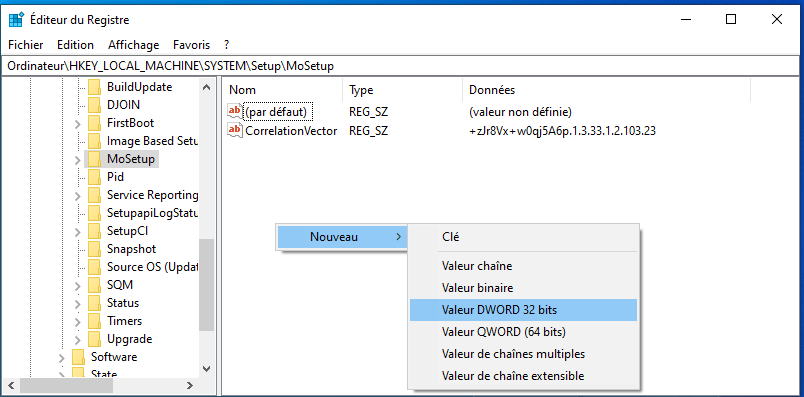
Task: Click the CorrelationVector string value icon
Action: tap(235, 130)
